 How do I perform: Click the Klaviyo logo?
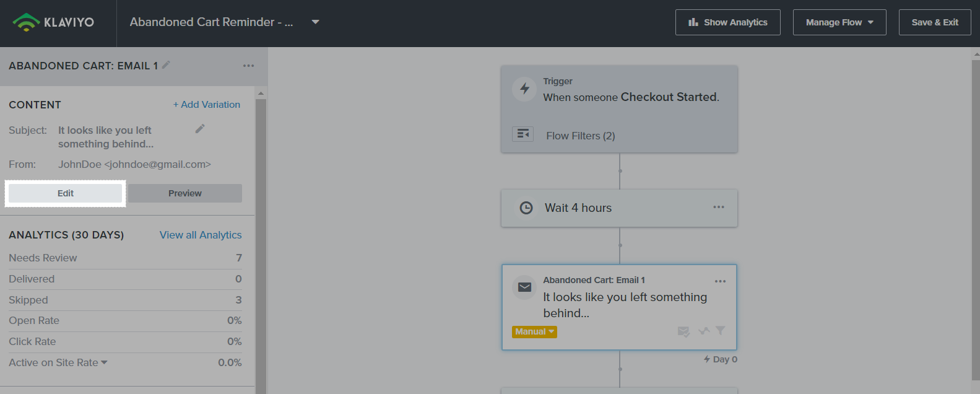tap(53, 22)
